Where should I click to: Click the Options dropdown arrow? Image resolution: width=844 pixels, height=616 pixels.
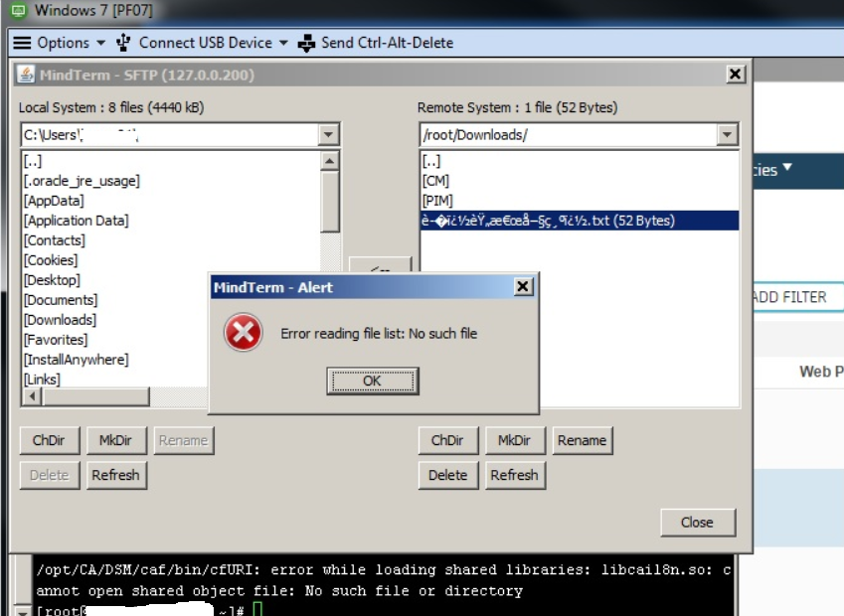click(100, 43)
